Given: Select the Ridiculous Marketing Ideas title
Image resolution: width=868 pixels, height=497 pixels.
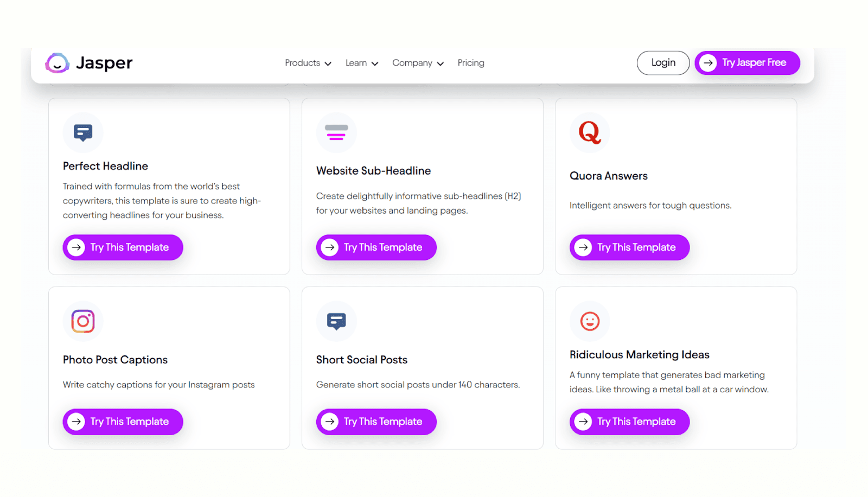Looking at the screenshot, I should click(640, 354).
